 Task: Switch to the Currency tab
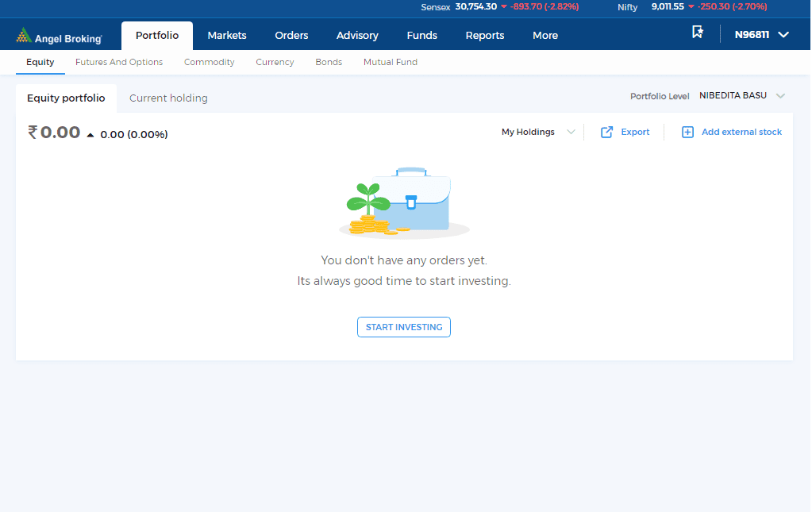275,62
